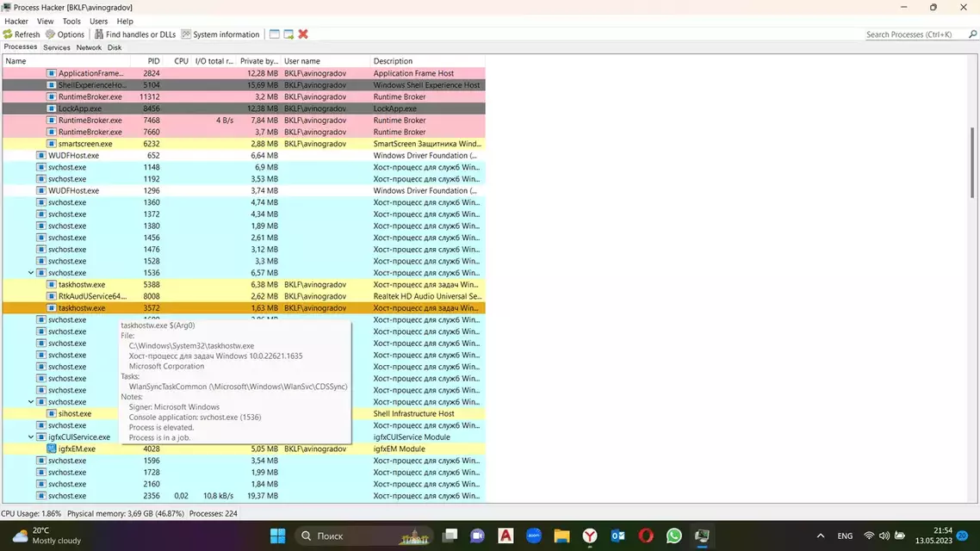Viewport: 980px width, 551px height.
Task: Open Task View from the taskbar
Action: (x=450, y=536)
